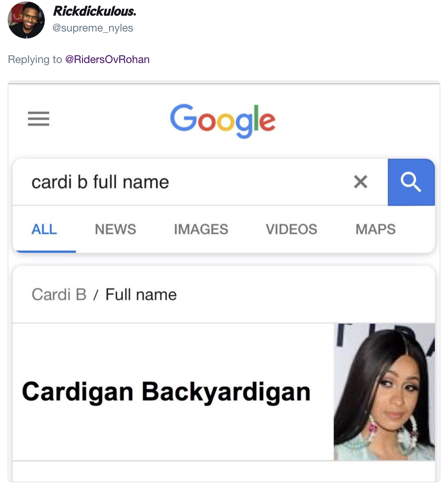Click the Cardigan Backyardigan answer text

[166, 392]
